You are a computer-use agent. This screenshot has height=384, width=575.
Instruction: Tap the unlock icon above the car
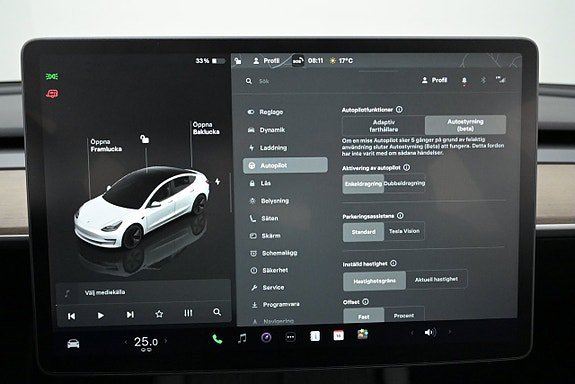click(144, 139)
